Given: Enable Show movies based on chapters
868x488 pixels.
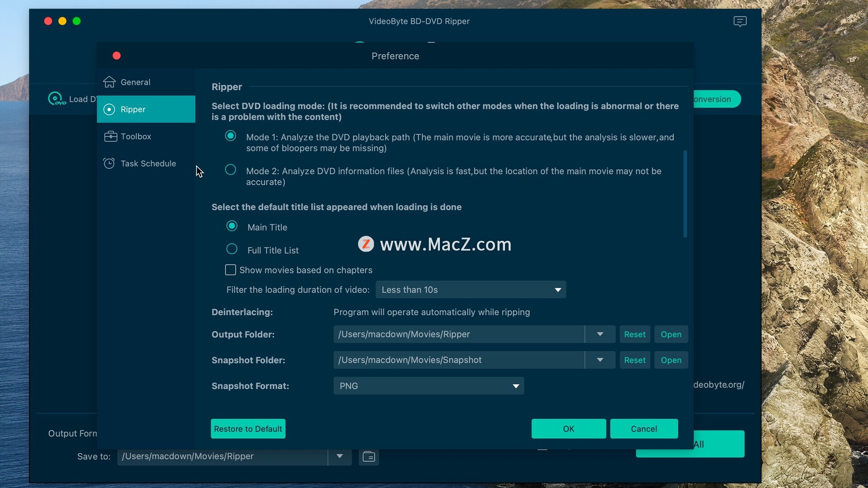Looking at the screenshot, I should point(231,270).
